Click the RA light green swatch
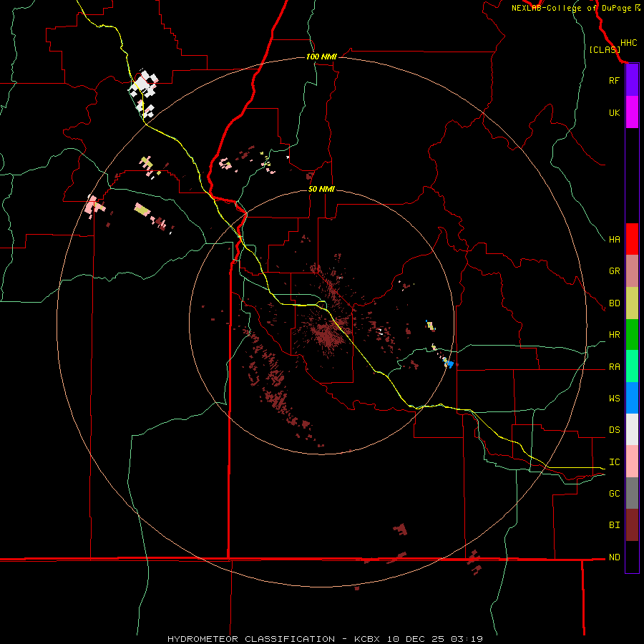This screenshot has height=644, width=644. click(632, 366)
